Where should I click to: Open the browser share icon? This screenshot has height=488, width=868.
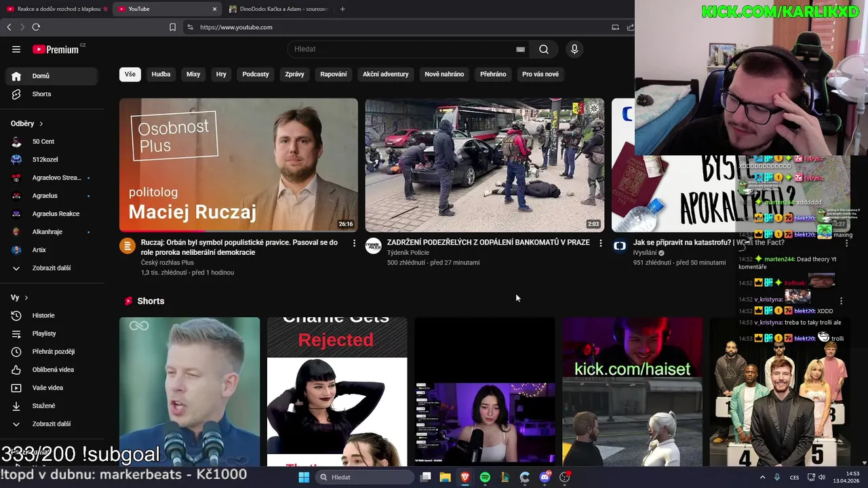(630, 27)
